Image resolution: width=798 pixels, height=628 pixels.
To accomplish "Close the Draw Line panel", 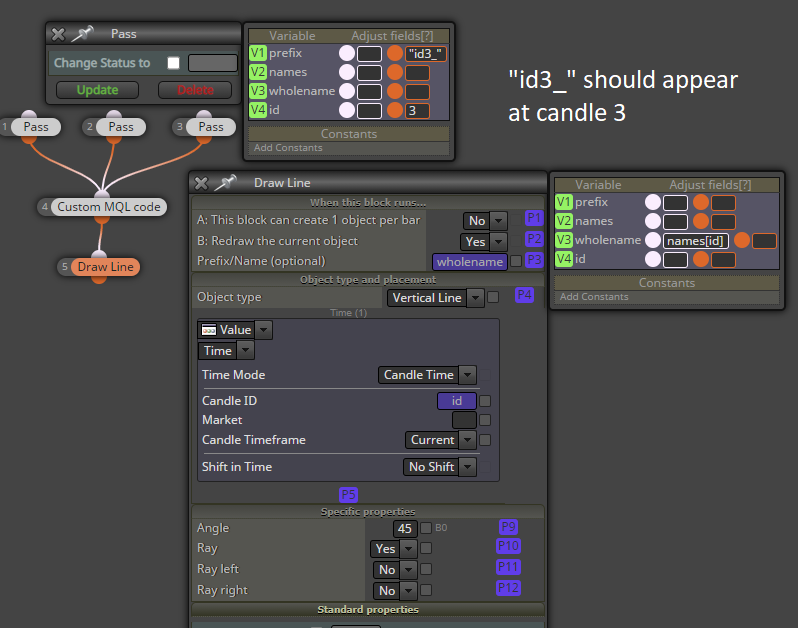I will point(202,183).
